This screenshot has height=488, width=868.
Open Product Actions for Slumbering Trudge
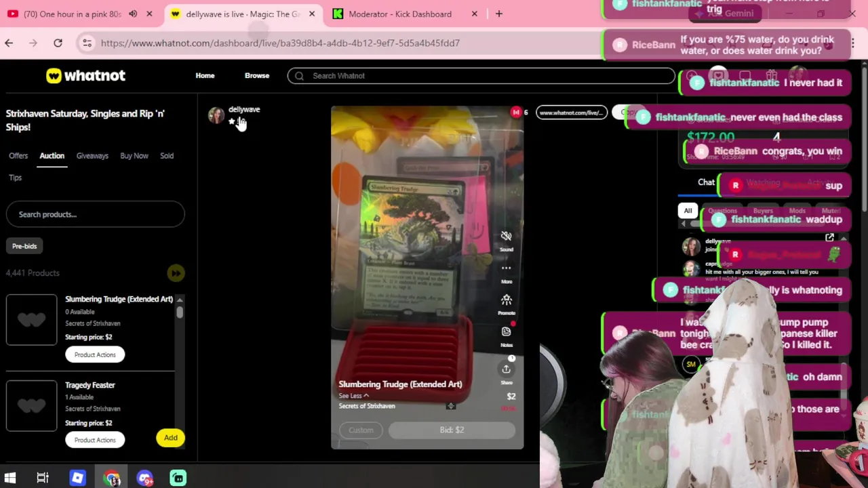[95, 354]
